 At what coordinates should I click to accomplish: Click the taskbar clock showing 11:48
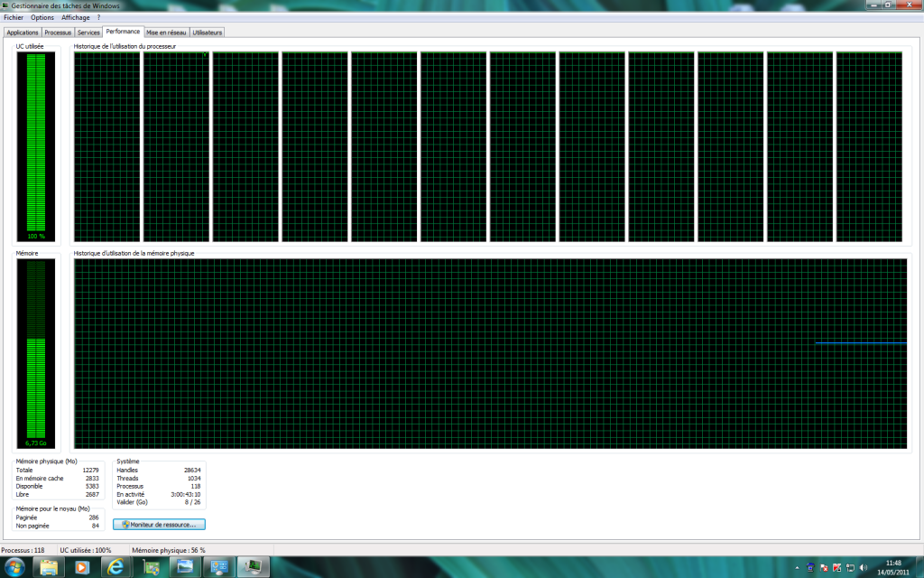coord(893,567)
